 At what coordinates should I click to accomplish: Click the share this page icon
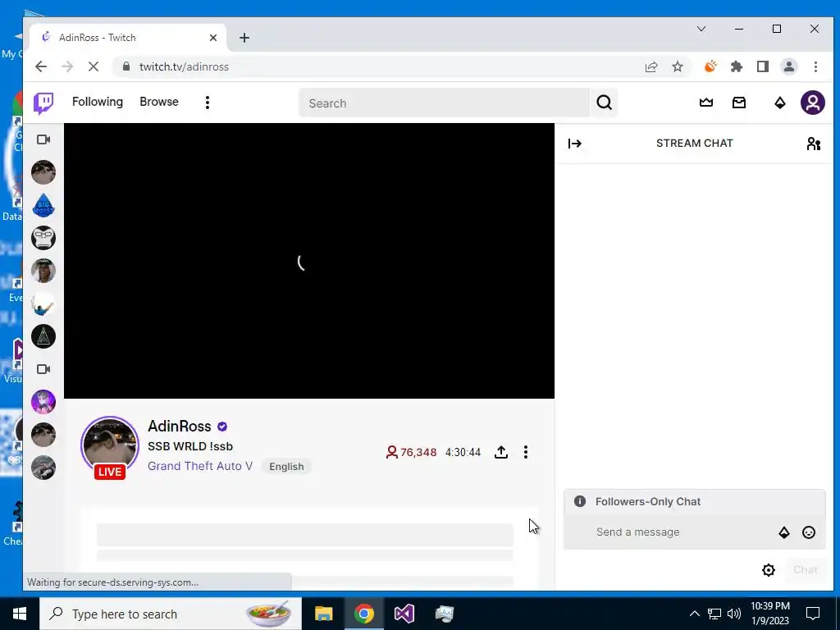pyautogui.click(x=651, y=66)
